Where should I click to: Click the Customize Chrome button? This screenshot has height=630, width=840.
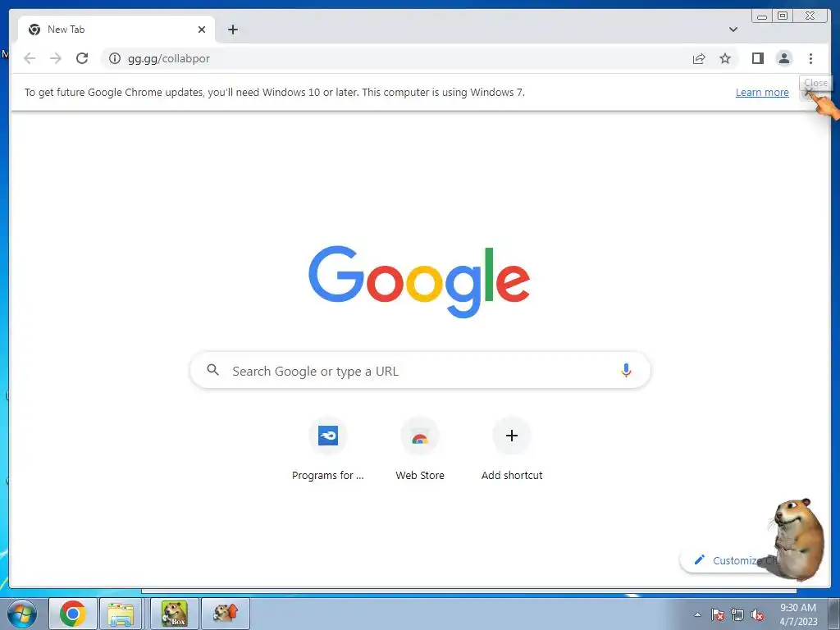(x=735, y=560)
